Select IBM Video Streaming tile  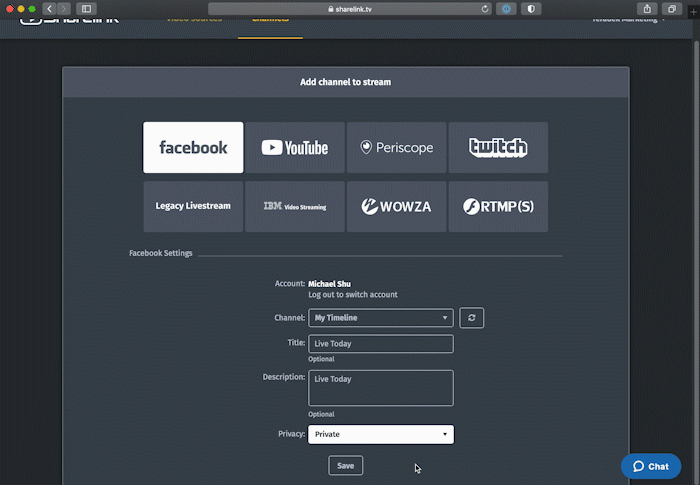coord(295,206)
